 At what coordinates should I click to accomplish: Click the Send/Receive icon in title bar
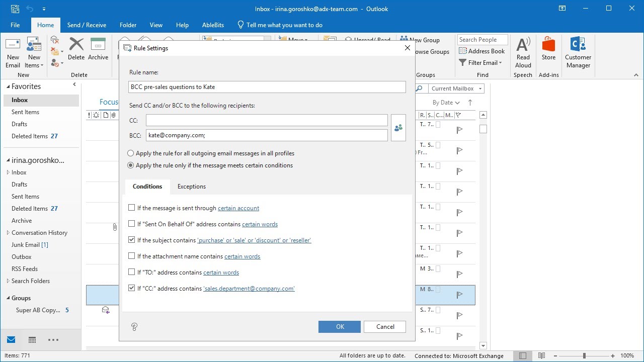point(15,9)
